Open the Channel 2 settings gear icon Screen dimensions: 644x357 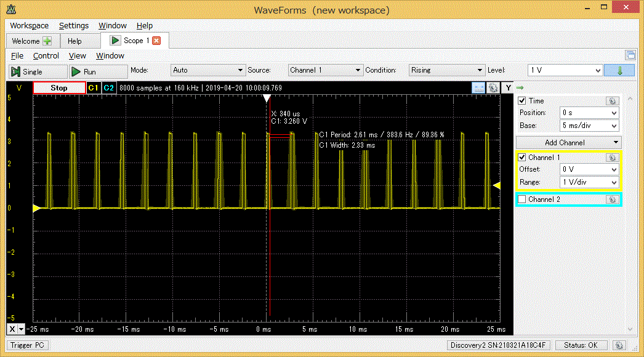click(612, 199)
